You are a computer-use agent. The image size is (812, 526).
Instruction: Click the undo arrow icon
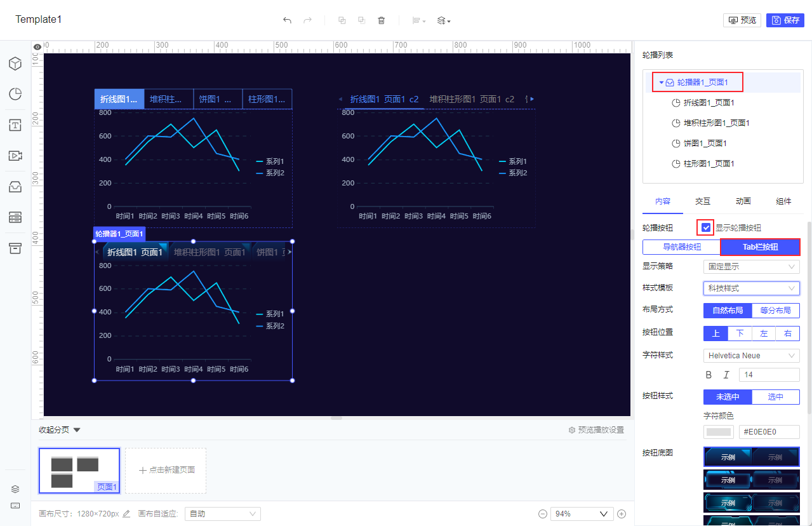coord(287,20)
